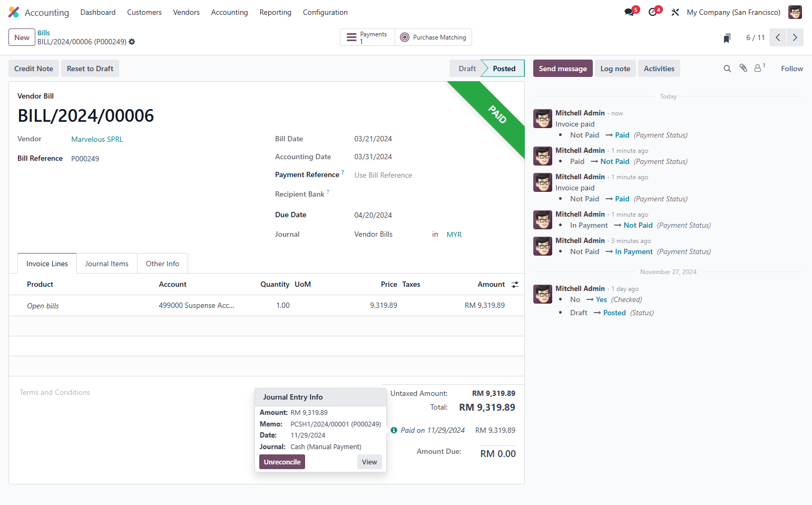Click the Draft status stage
The width and height of the screenshot is (812, 505).
(x=467, y=69)
